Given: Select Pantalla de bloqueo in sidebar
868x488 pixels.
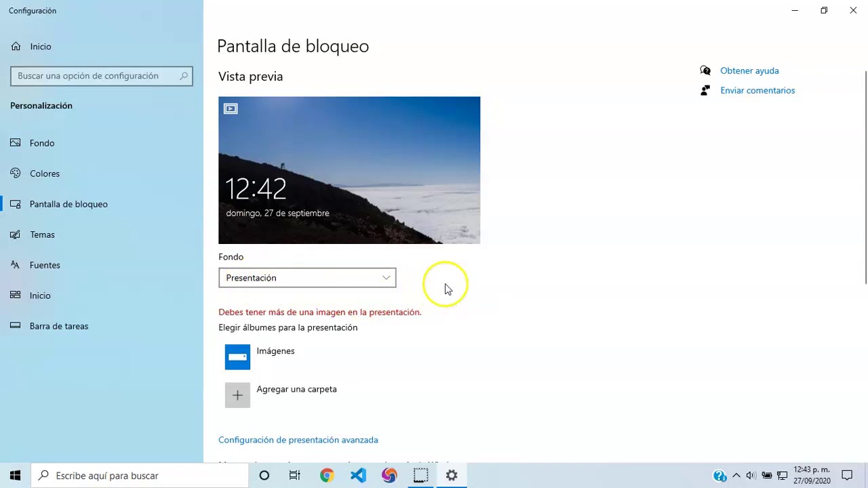Looking at the screenshot, I should tap(68, 204).
